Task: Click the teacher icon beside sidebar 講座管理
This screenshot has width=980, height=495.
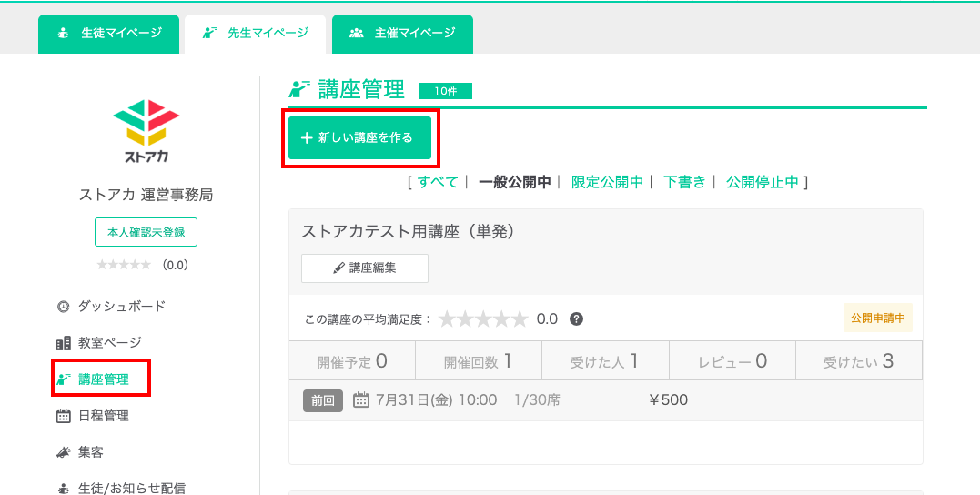Action: [63, 379]
